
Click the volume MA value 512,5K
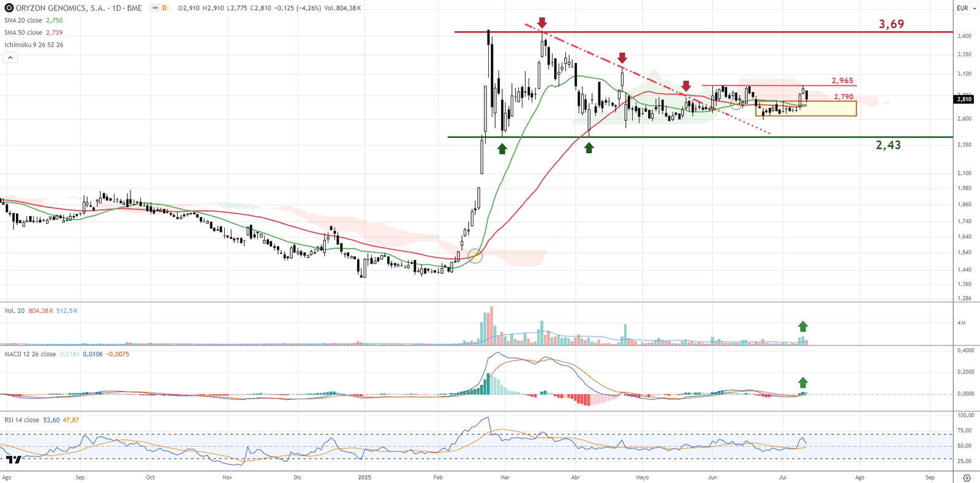pyautogui.click(x=67, y=311)
